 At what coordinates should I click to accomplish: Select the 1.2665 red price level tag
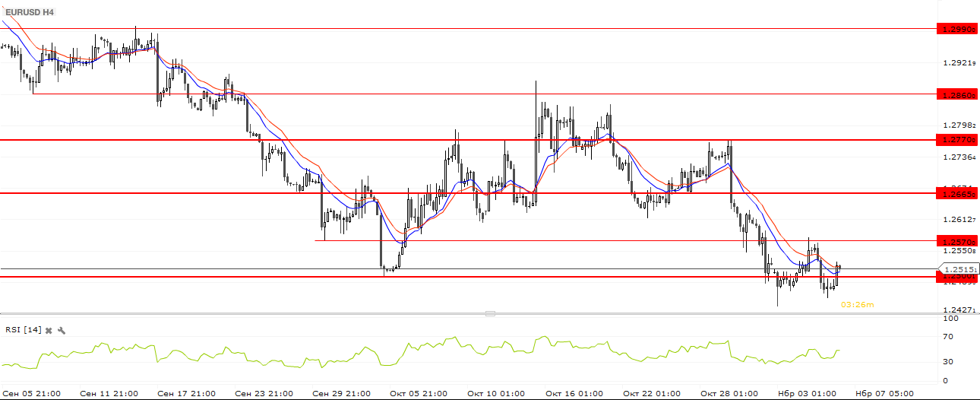957,194
